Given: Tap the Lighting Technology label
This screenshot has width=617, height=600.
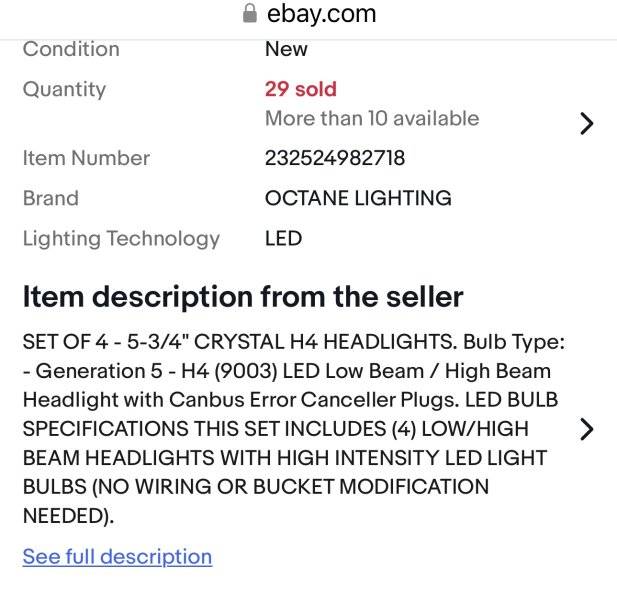Looking at the screenshot, I should (121, 239).
